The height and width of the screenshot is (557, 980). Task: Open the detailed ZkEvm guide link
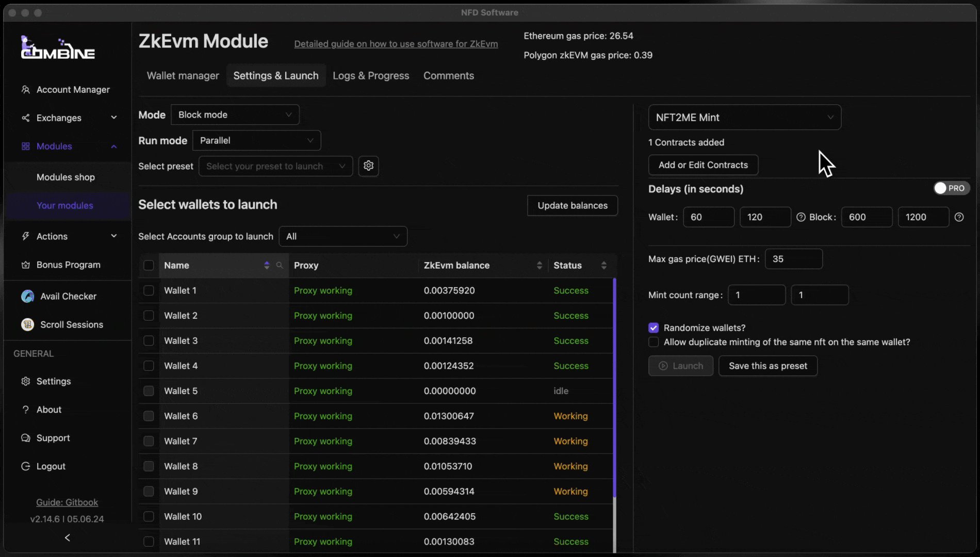pyautogui.click(x=396, y=44)
